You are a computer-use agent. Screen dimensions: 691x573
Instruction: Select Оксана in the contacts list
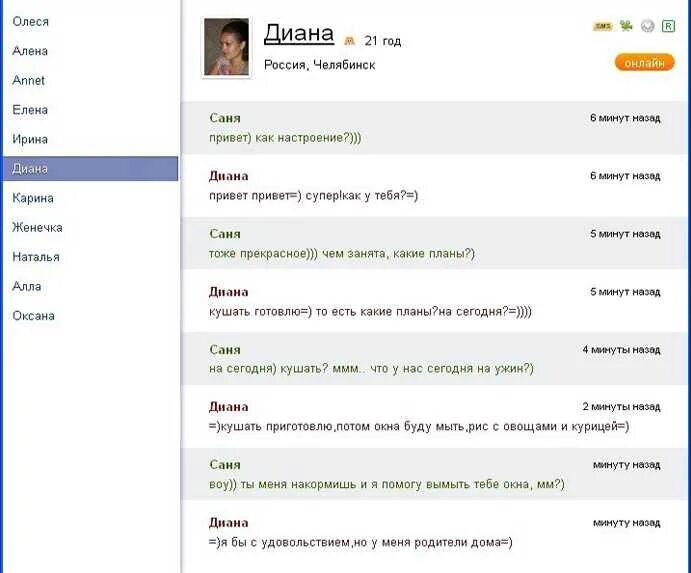(33, 316)
